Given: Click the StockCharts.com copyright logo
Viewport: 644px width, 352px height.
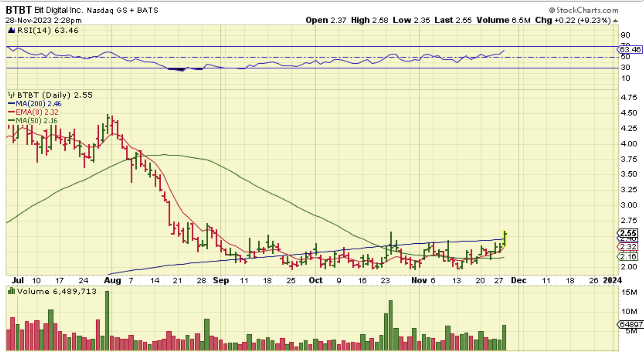Looking at the screenshot, I should pyautogui.click(x=583, y=10).
